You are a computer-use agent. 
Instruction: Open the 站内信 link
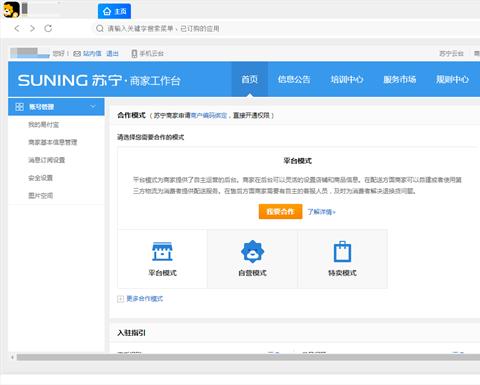(x=92, y=53)
